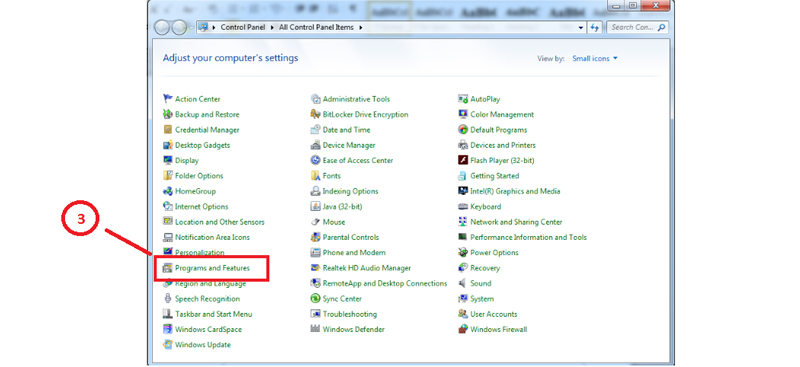Screen dimensions: 800x367
Task: Click the Mouse icon
Action: (x=315, y=222)
